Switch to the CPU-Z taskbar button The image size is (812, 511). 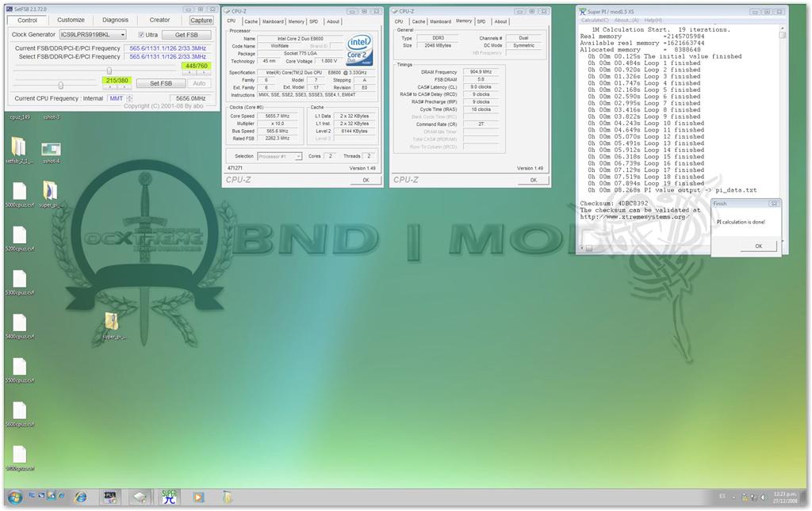click(140, 498)
